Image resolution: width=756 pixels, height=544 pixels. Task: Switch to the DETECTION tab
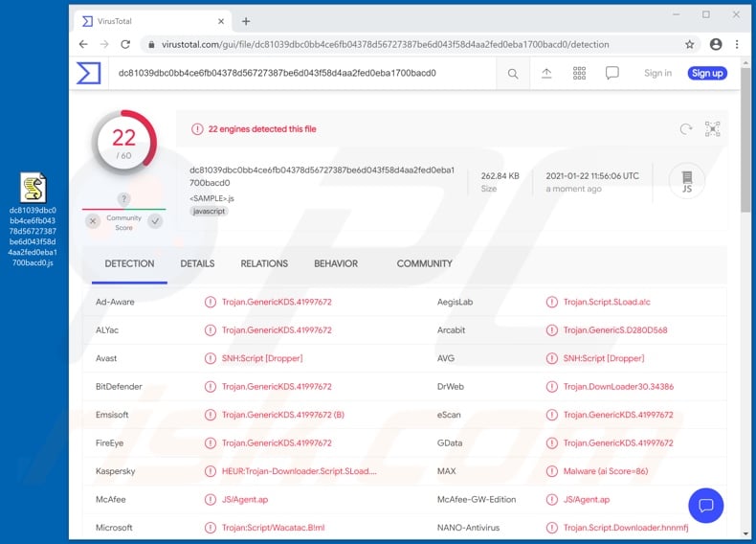tap(129, 263)
